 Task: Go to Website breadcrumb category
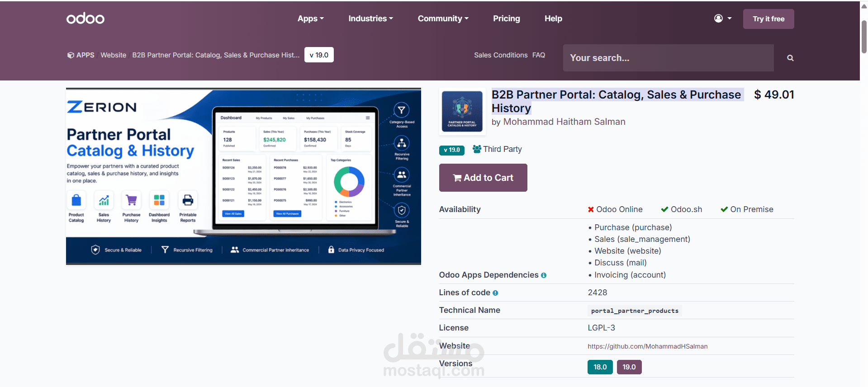point(113,55)
